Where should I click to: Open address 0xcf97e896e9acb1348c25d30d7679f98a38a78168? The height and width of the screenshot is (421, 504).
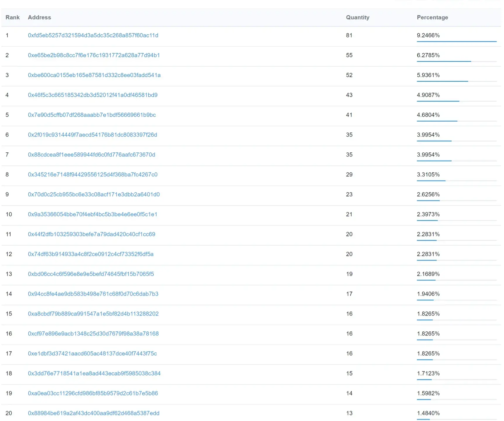pyautogui.click(x=93, y=334)
